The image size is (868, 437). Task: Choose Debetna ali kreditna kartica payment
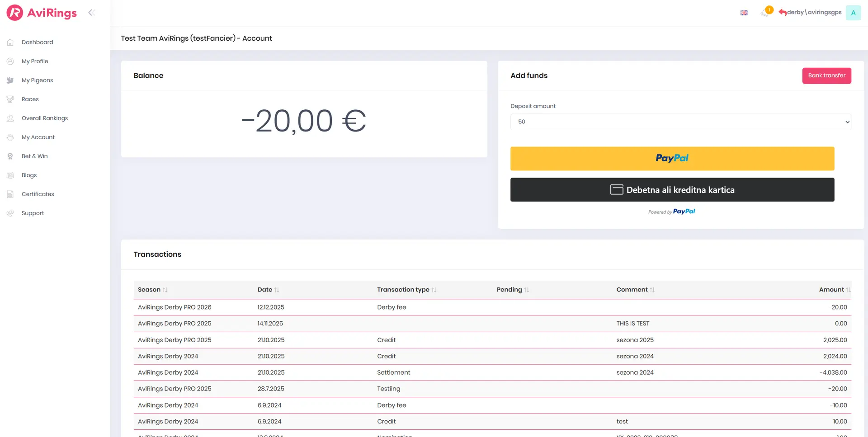tap(672, 190)
